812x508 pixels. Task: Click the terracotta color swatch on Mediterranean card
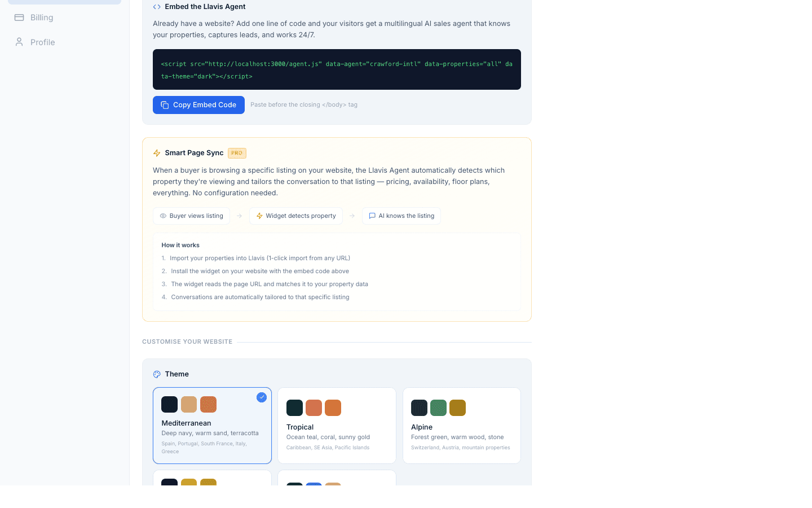click(x=208, y=404)
